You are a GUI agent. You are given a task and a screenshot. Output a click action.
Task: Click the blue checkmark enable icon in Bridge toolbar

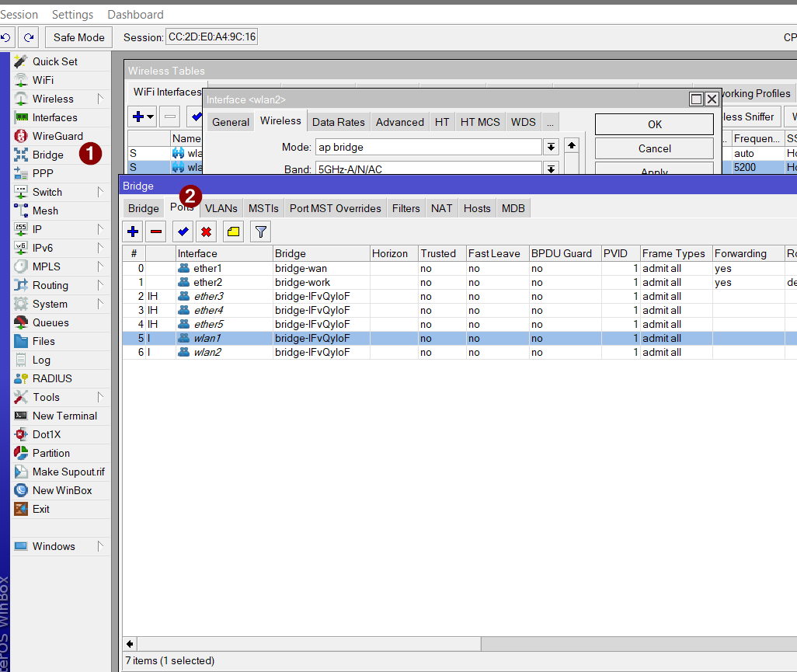tap(183, 232)
